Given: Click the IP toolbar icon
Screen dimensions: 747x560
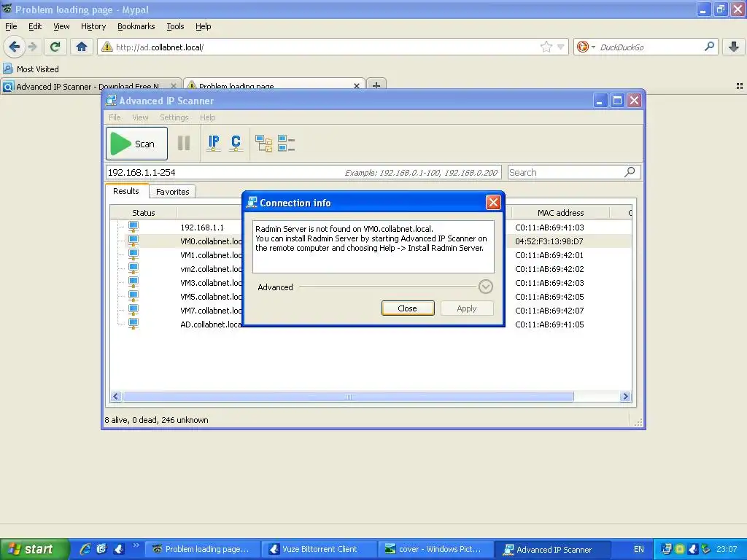Looking at the screenshot, I should coord(214,143).
